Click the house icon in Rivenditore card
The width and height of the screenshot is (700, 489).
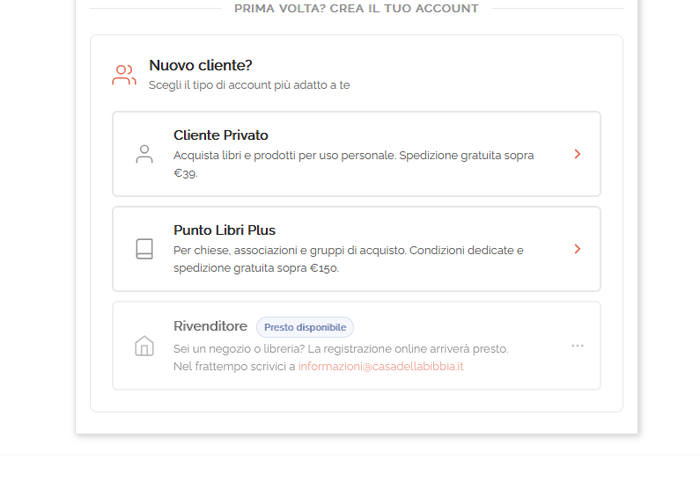click(144, 346)
